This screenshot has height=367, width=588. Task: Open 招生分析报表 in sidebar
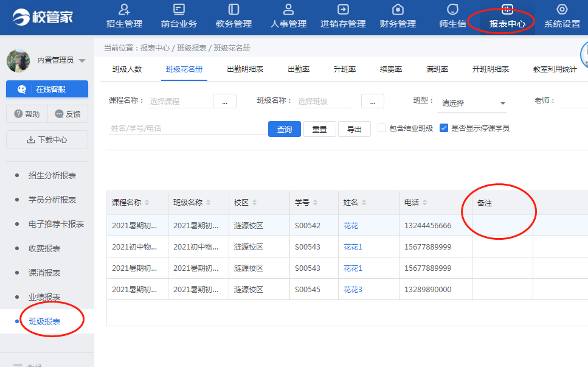(x=52, y=175)
